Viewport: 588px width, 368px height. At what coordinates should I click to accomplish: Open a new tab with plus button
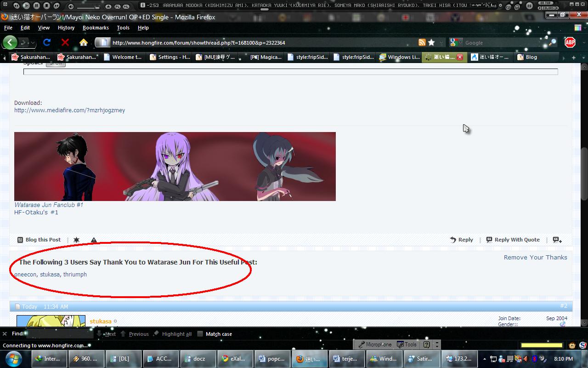point(574,57)
